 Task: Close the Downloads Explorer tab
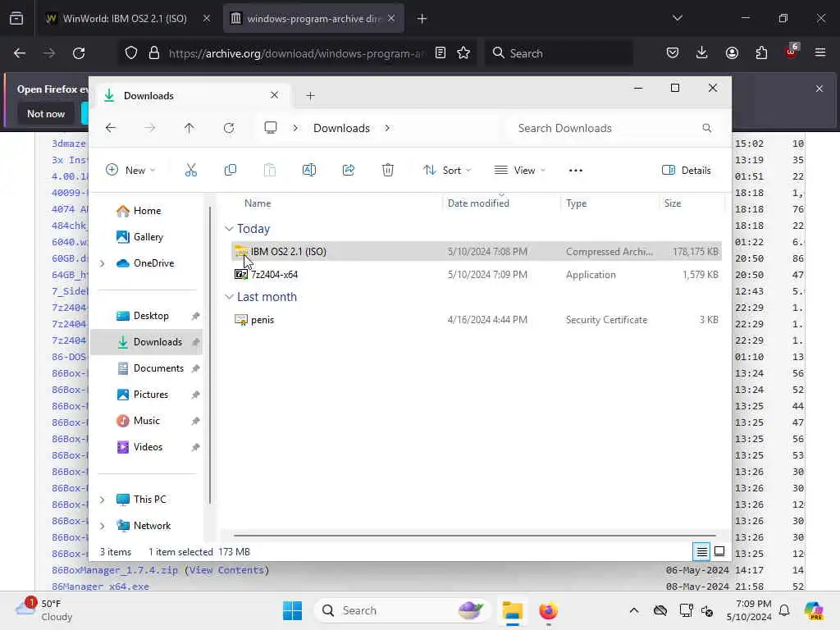click(274, 95)
